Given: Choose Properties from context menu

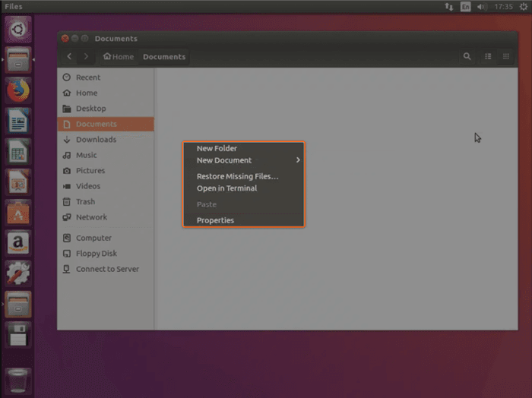Looking at the screenshot, I should click(244, 220).
